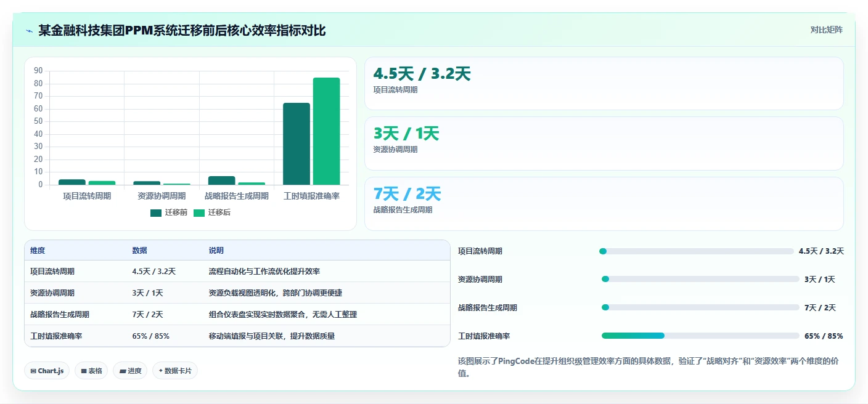Click chart axis label 工时填报准确率
868x404 pixels.
coord(311,196)
